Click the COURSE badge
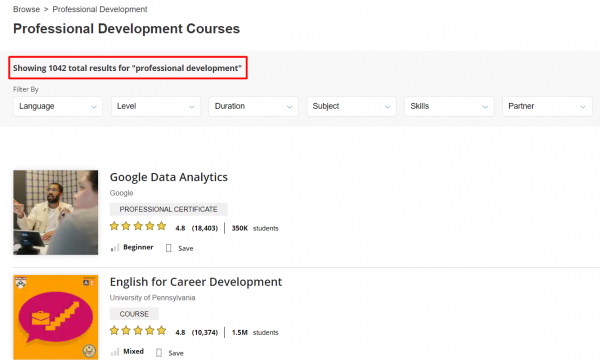The width and height of the screenshot is (600, 360). pos(134,314)
